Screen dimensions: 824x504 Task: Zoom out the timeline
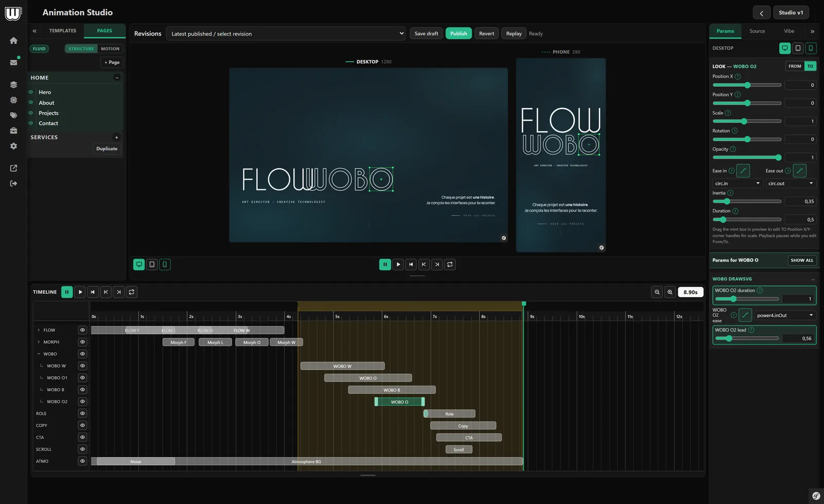pos(657,292)
